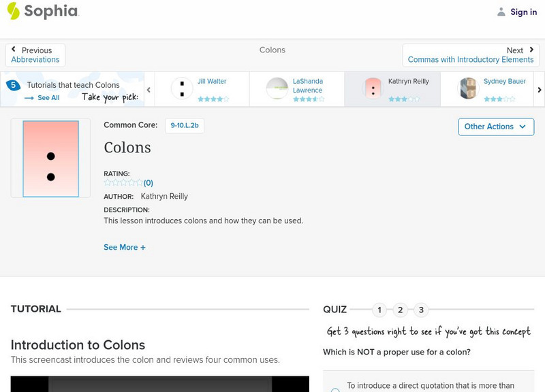Image resolution: width=545 pixels, height=392 pixels.
Task: Click the Sign in link
Action: tap(523, 12)
